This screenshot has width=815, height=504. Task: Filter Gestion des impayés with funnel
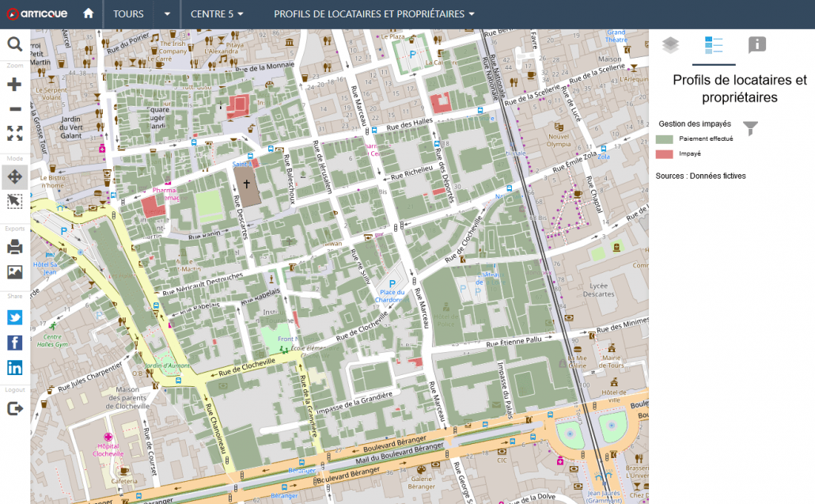[750, 128]
